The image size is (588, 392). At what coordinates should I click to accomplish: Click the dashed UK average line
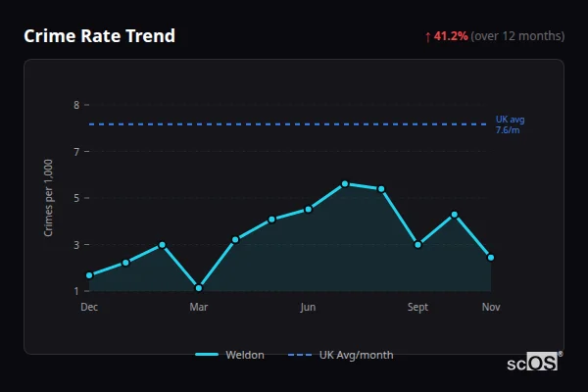point(288,124)
